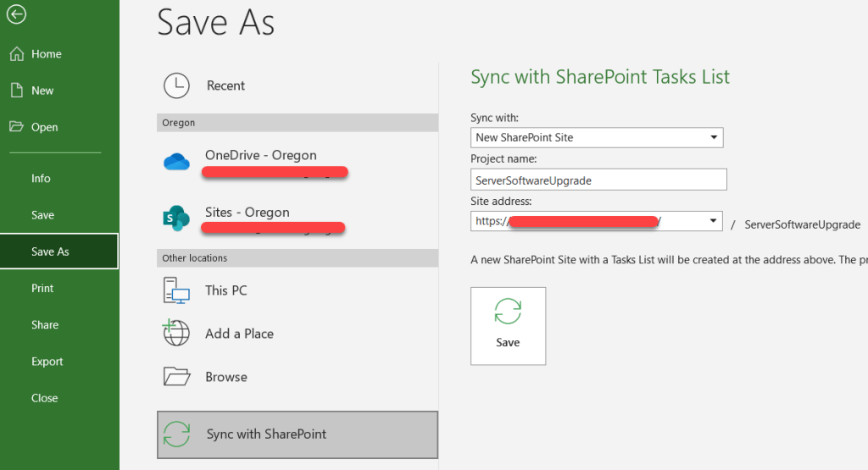Click the New document icon
Screen dimensions: 868x470
click(x=16, y=91)
